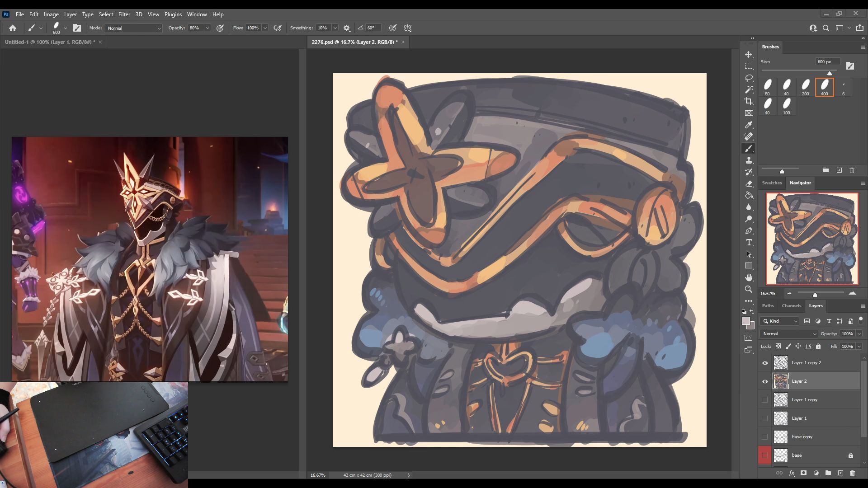
Task: Select the Rectangular Marquee tool
Action: (x=749, y=66)
